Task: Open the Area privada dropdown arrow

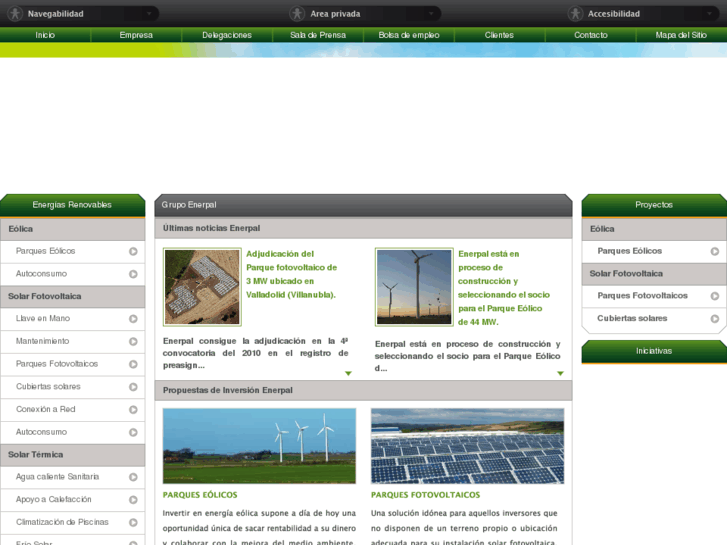Action: (431, 14)
